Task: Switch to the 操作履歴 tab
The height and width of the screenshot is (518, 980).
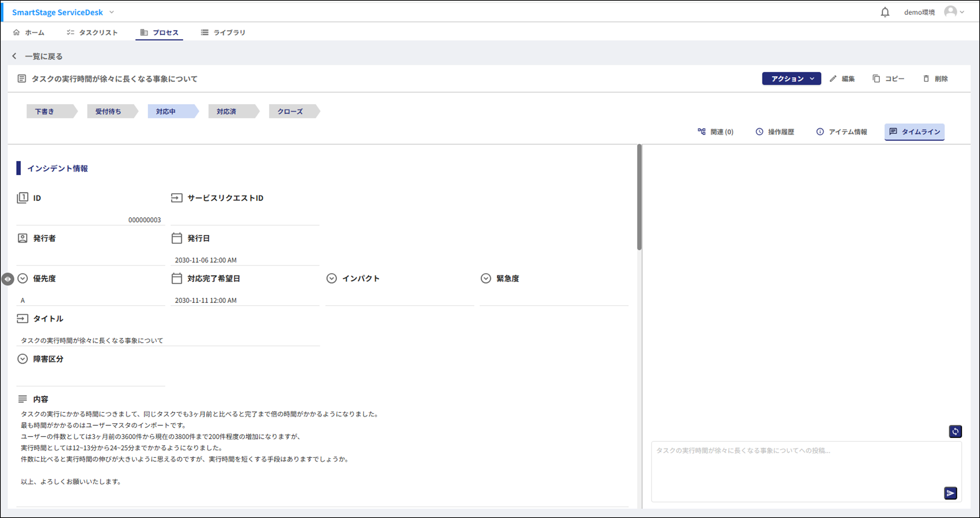Action: 775,132
